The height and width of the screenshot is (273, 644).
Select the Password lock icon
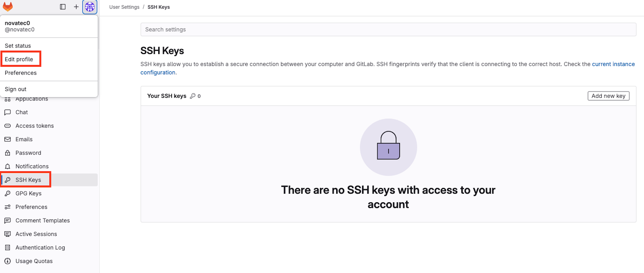8,152
